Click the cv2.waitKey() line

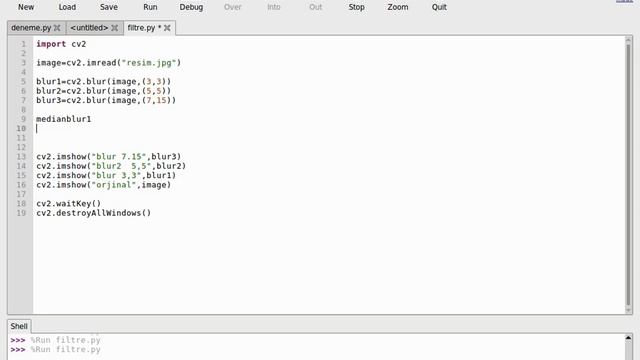[69, 203]
